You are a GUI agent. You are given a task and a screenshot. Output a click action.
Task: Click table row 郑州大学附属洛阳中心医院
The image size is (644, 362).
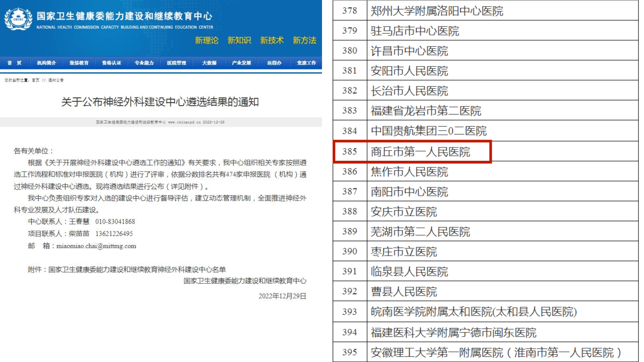point(486,11)
